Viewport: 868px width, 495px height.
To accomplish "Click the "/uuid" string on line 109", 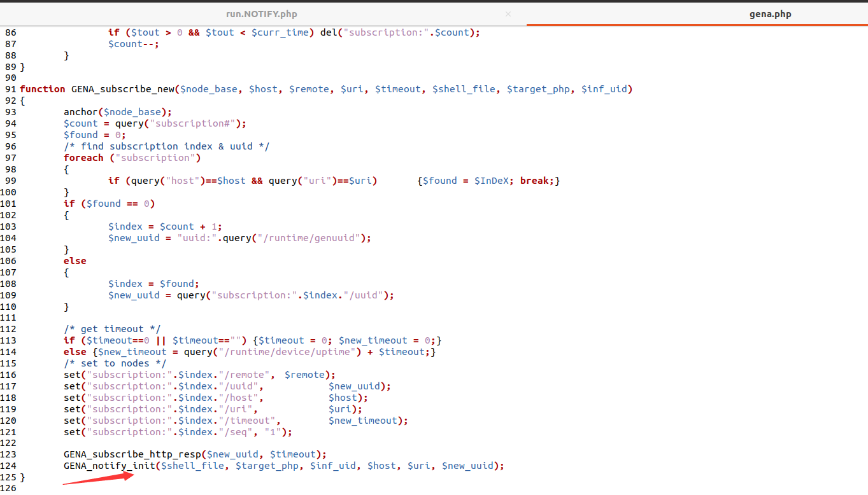I will [362, 295].
